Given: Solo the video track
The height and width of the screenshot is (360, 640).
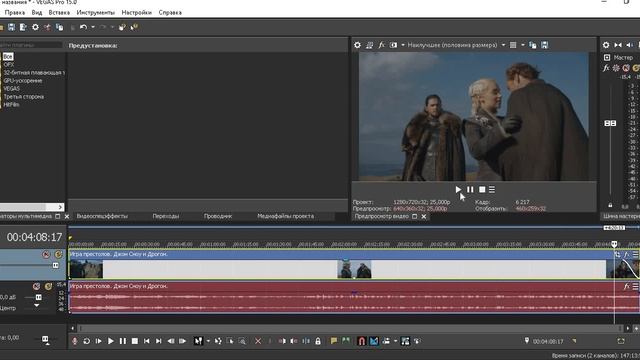Looking at the screenshot, I should [58, 254].
